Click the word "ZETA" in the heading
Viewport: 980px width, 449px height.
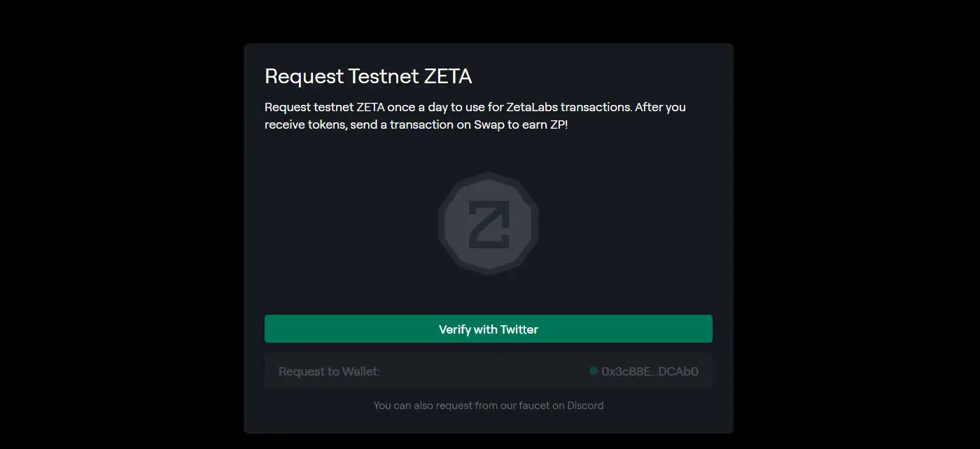[448, 76]
